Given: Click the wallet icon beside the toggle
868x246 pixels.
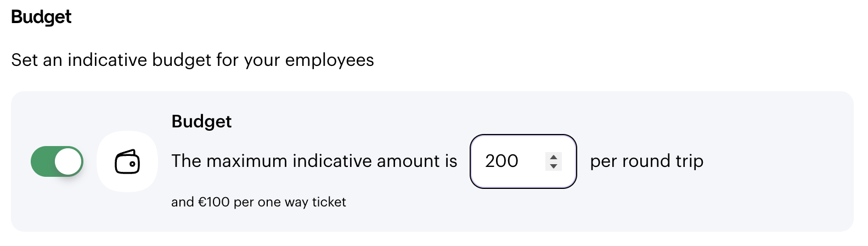Looking at the screenshot, I should (127, 162).
